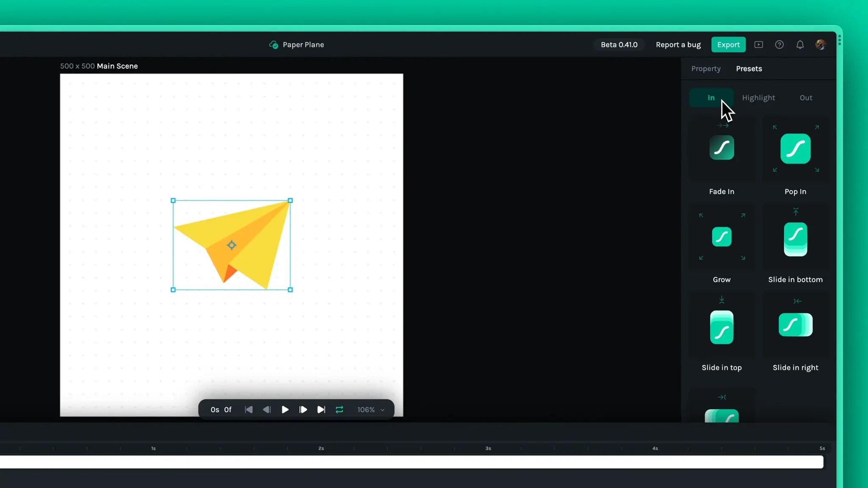This screenshot has height=488, width=868.
Task: Click the play button in playback bar
Action: [285, 410]
